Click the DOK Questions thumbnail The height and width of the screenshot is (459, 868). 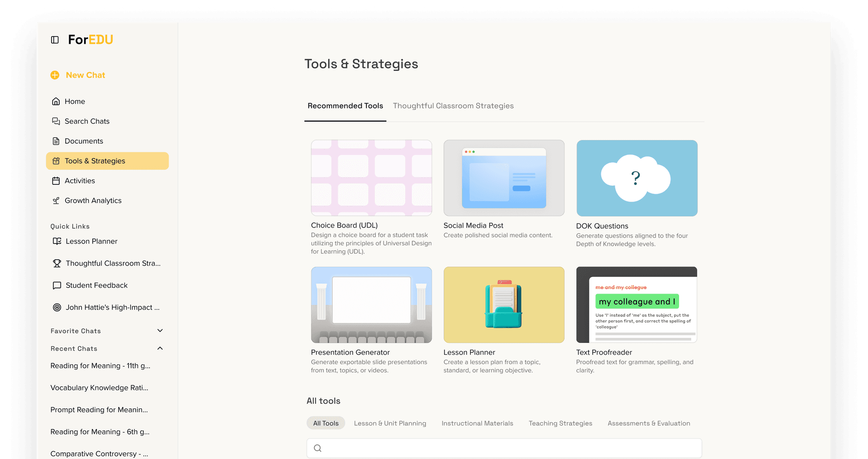pyautogui.click(x=637, y=178)
